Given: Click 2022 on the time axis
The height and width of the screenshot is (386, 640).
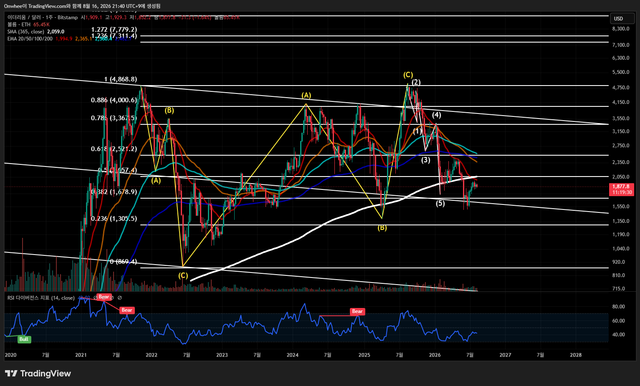Looking at the screenshot, I should tap(151, 355).
